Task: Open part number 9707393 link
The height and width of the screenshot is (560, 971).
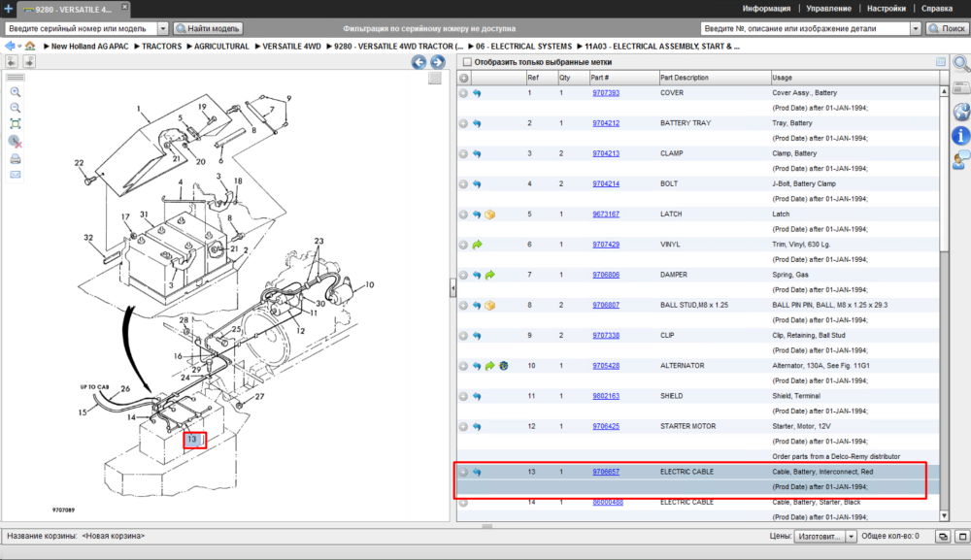Action: coord(606,93)
